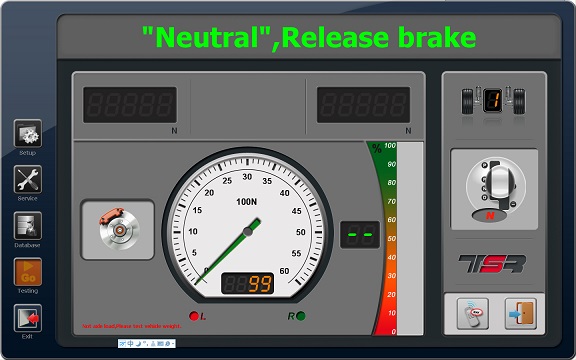Click the Exit icon in sidebar
Viewport: 576px width, 360px height.
[28, 318]
